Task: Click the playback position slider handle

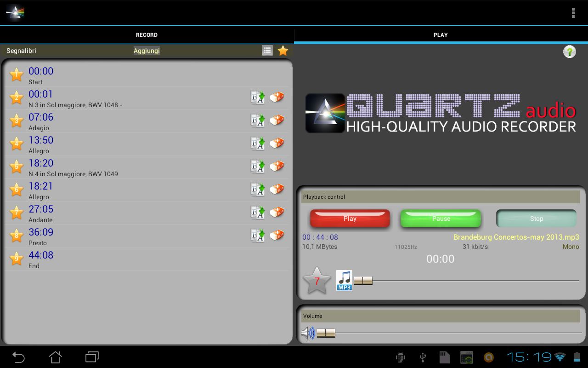Action: click(x=363, y=281)
